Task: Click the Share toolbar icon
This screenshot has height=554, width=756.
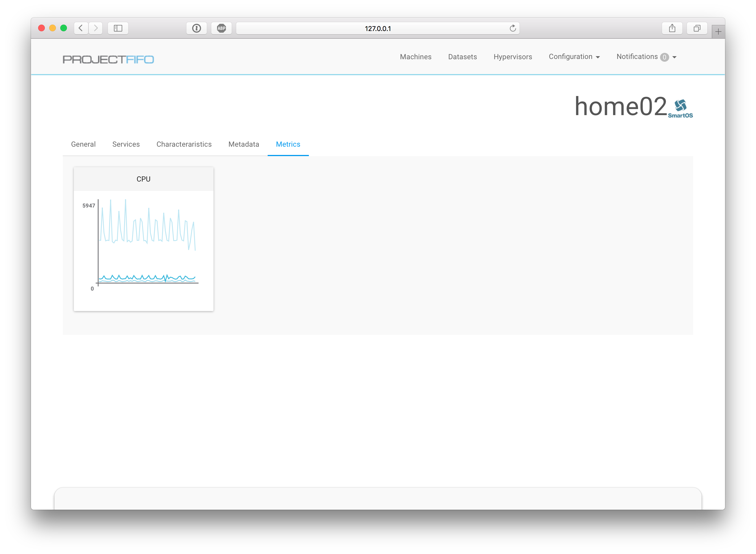Action: pos(672,28)
